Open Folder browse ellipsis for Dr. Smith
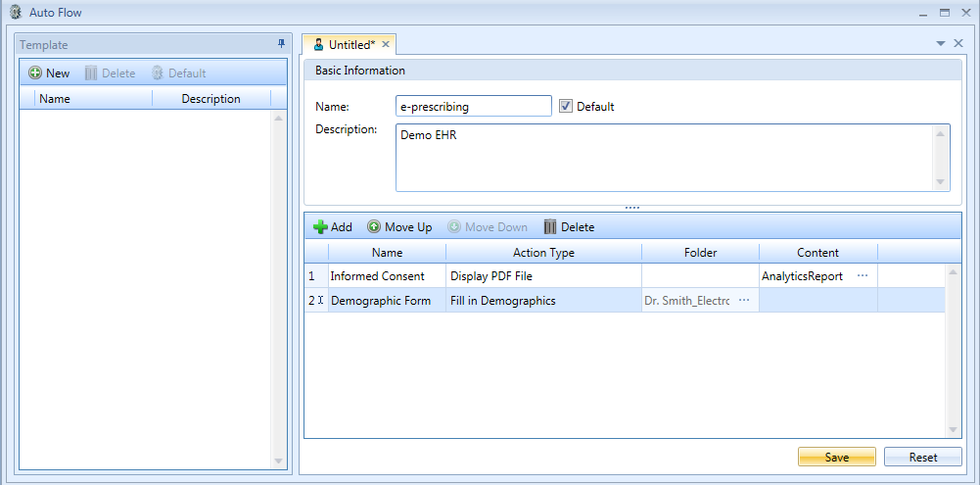980x485 pixels. coord(744,301)
